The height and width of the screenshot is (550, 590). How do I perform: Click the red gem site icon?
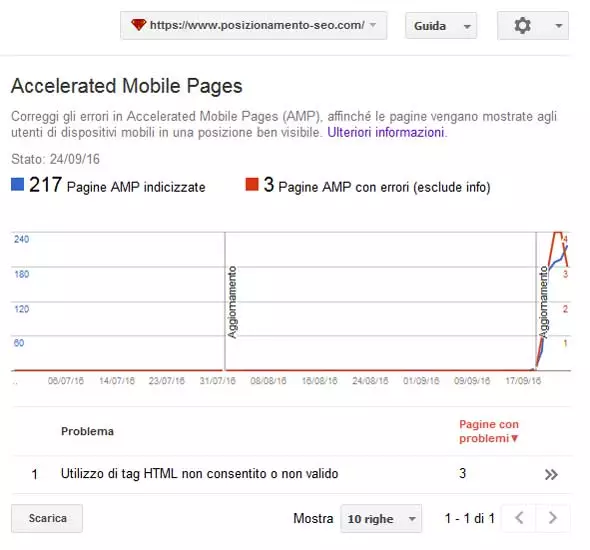coord(138,25)
